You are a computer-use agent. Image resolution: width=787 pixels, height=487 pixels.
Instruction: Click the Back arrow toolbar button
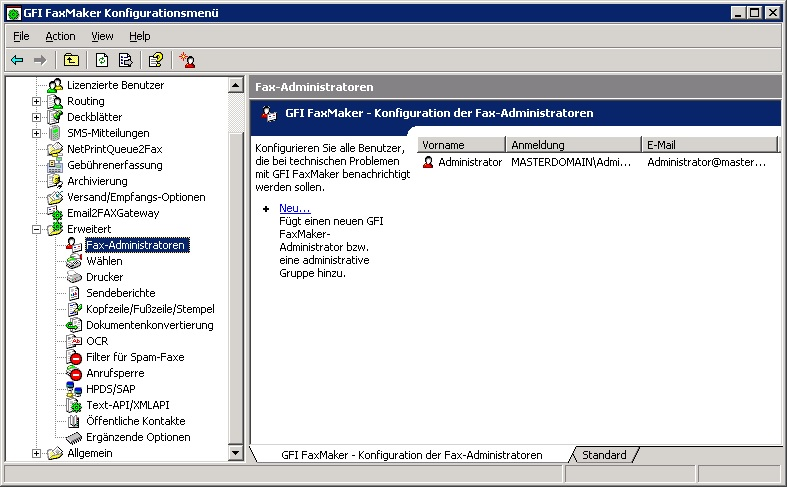click(x=17, y=60)
